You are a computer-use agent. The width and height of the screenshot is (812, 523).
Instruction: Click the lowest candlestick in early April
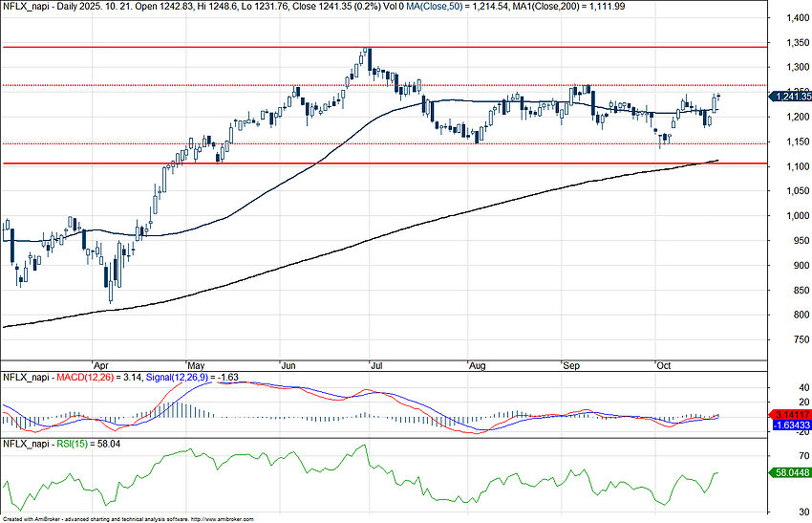click(111, 290)
